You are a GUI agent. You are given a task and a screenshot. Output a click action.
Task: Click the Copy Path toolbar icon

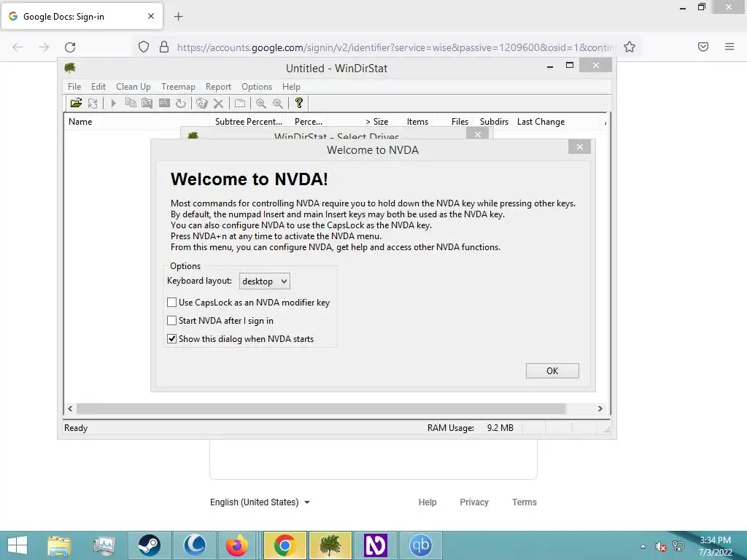click(131, 103)
